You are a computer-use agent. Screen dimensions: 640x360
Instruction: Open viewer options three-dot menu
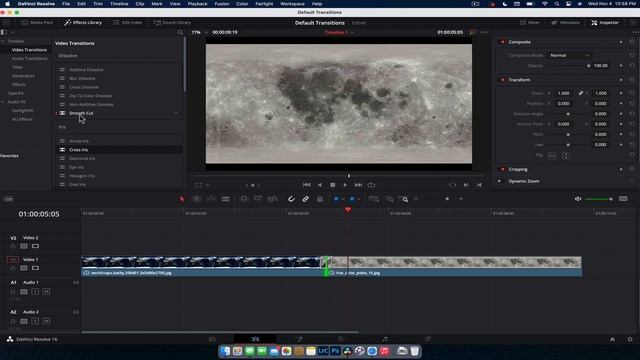[484, 32]
